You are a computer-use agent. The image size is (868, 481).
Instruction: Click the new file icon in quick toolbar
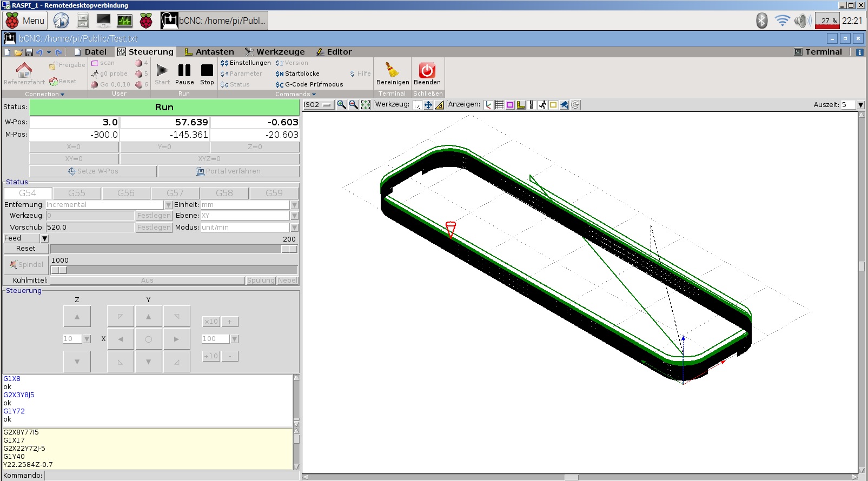tap(8, 52)
